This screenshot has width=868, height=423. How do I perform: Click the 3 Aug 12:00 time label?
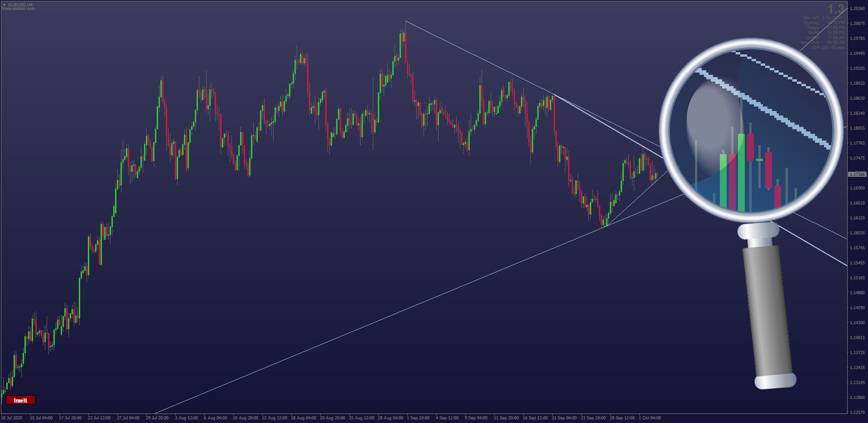pos(186,418)
